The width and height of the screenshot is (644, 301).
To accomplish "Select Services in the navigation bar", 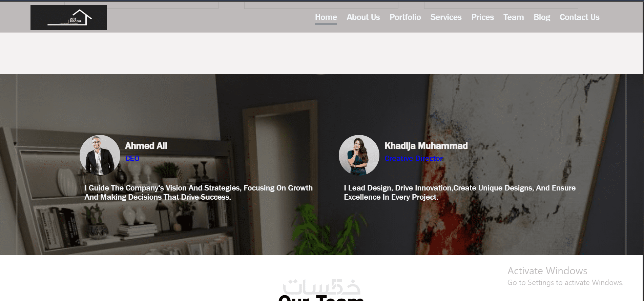I will tap(446, 17).
